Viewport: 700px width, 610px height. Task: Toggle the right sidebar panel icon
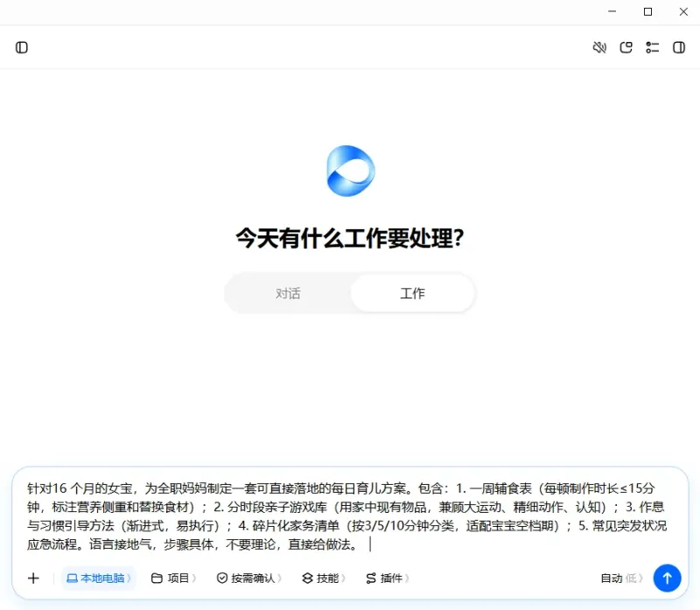click(x=679, y=47)
